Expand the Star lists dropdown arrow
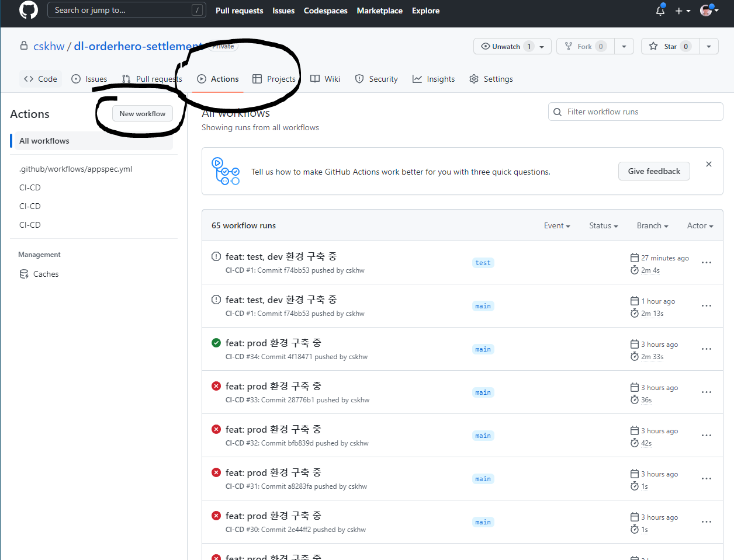This screenshot has height=560, width=734. [x=709, y=46]
